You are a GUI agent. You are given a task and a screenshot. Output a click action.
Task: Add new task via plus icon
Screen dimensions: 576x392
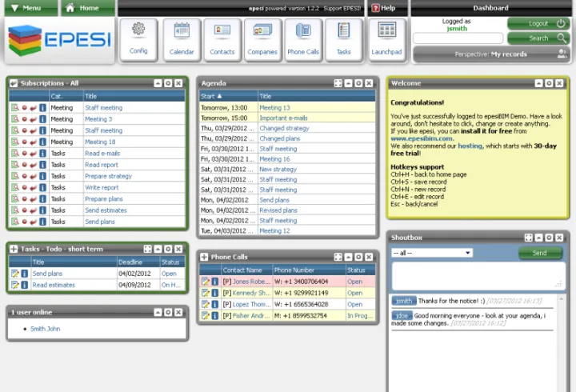(x=14, y=249)
